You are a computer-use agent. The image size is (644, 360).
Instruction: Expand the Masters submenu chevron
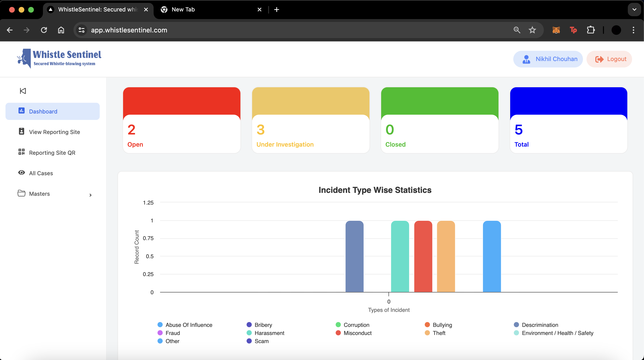click(90, 195)
